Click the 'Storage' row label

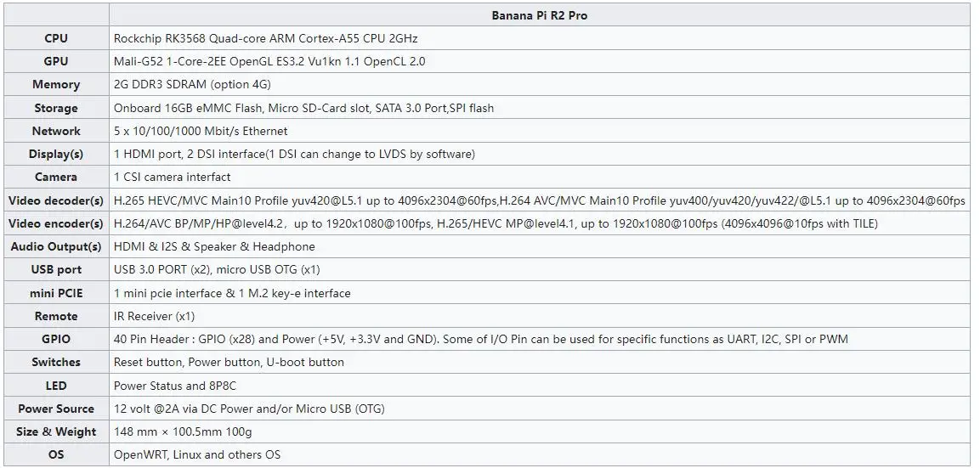click(x=56, y=108)
